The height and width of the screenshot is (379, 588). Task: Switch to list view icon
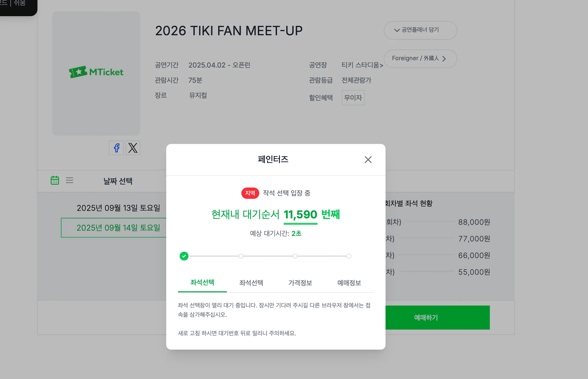coord(69,180)
